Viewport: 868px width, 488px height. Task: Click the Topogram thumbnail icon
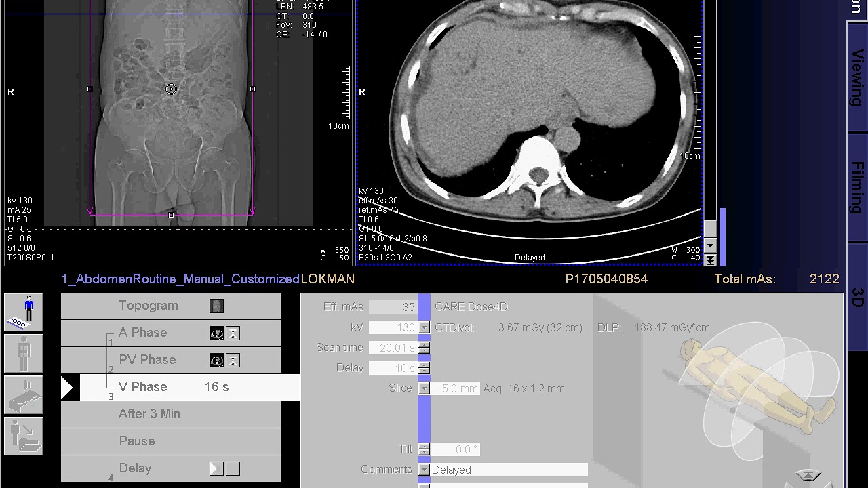pos(216,306)
